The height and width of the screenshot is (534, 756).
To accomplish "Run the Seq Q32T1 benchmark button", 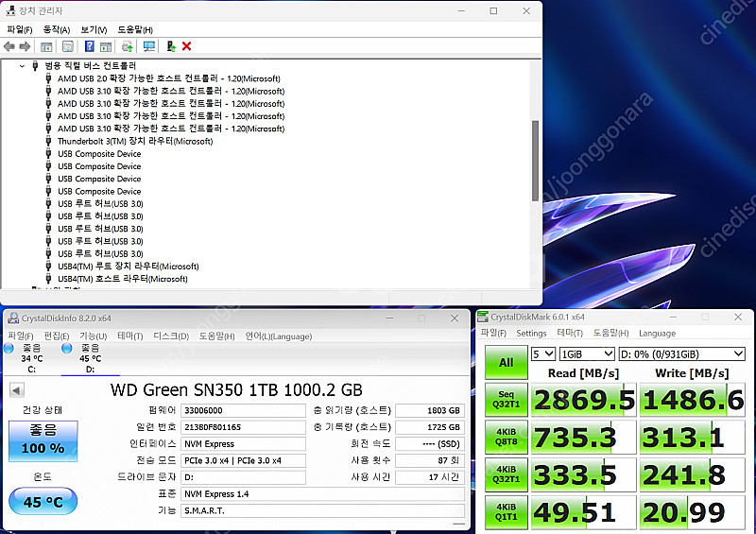I will 507,400.
